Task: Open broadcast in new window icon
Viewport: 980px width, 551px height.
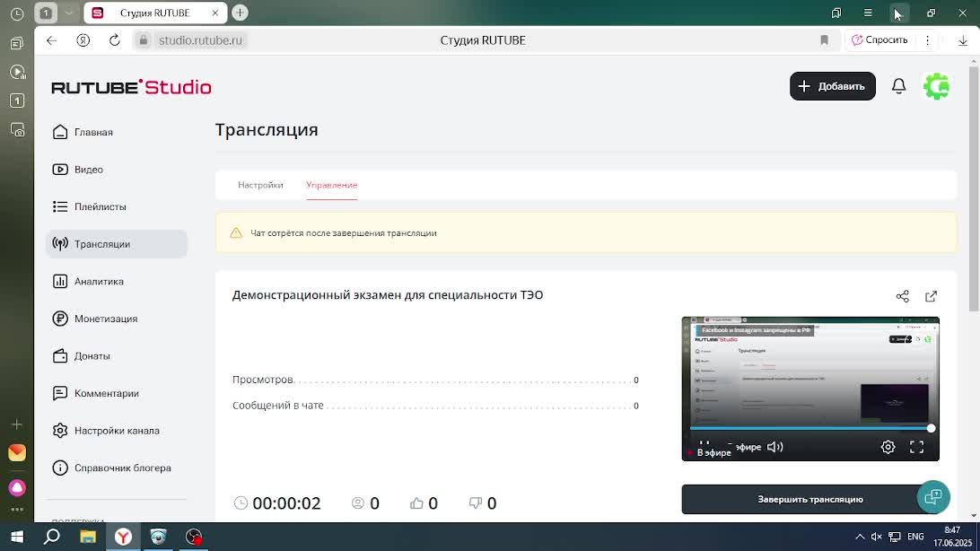Action: (932, 296)
